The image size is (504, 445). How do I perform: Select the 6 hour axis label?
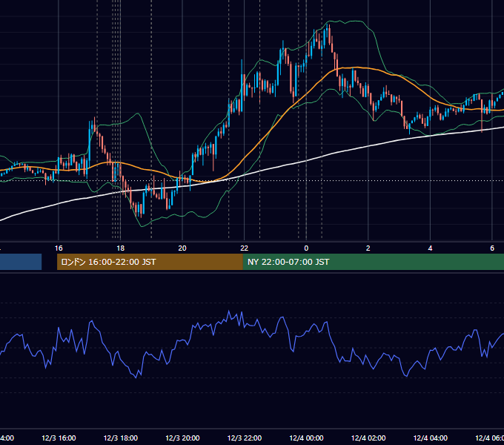tap(492, 248)
